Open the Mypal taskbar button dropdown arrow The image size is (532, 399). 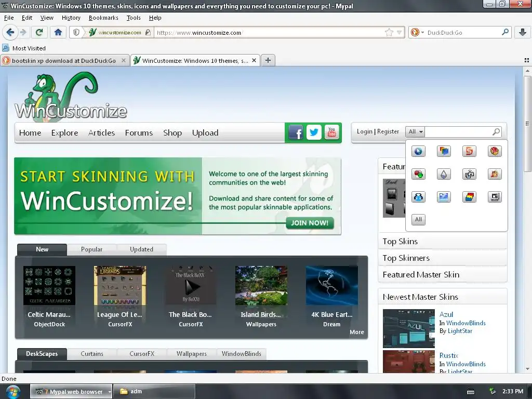coord(110,392)
